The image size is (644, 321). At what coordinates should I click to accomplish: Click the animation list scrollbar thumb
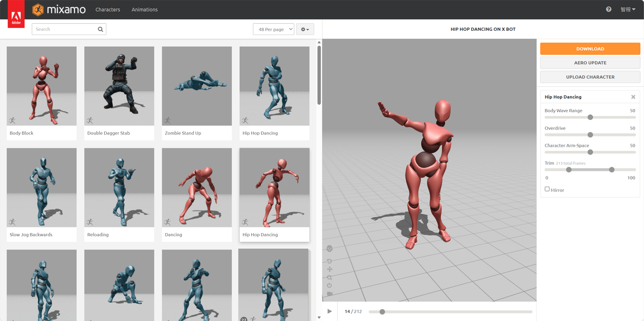(319, 75)
